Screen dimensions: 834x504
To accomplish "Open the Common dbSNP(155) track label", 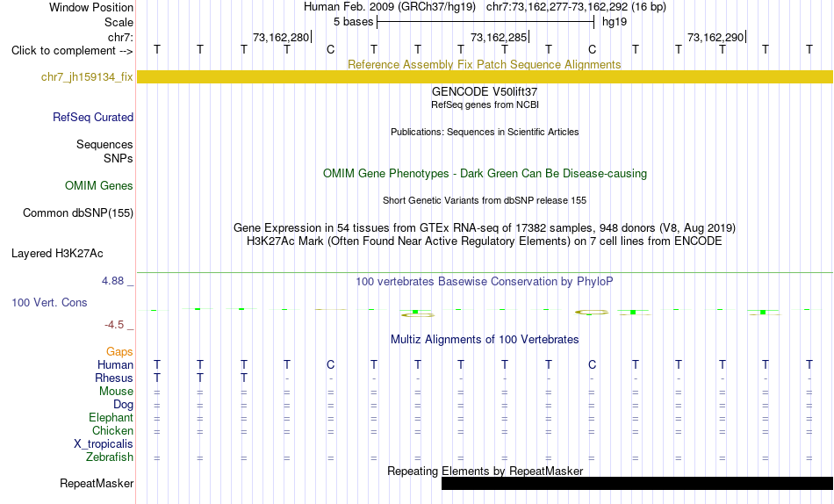I will pos(78,212).
